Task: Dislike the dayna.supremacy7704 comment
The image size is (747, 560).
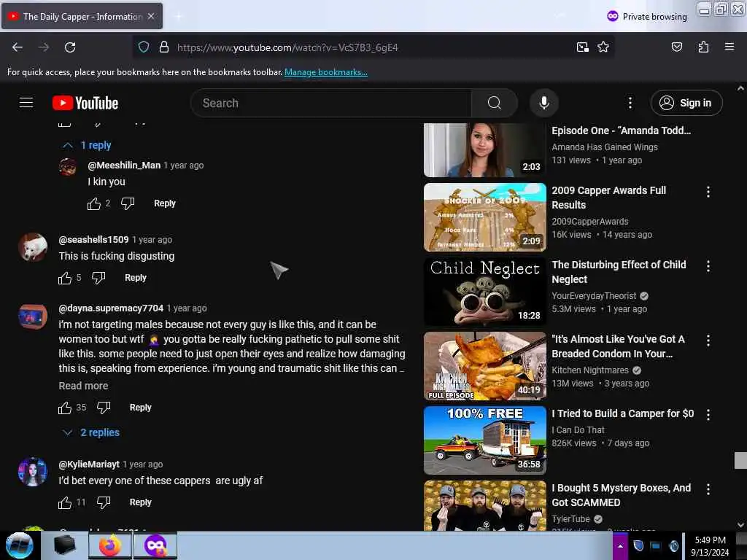Action: pyautogui.click(x=104, y=408)
